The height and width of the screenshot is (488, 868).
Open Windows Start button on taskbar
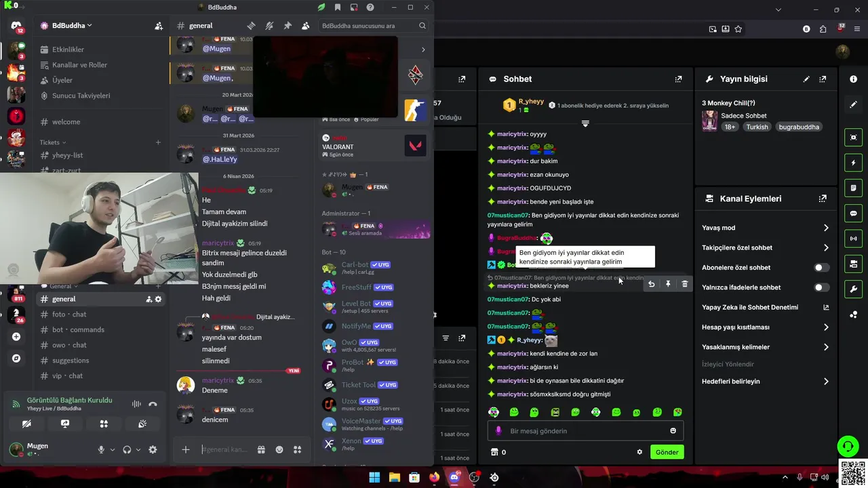click(x=374, y=477)
